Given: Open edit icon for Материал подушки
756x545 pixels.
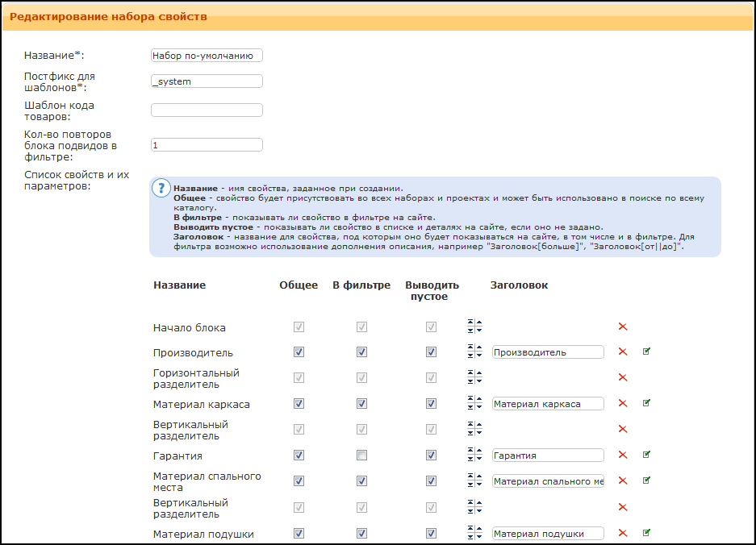Looking at the screenshot, I should (x=646, y=532).
